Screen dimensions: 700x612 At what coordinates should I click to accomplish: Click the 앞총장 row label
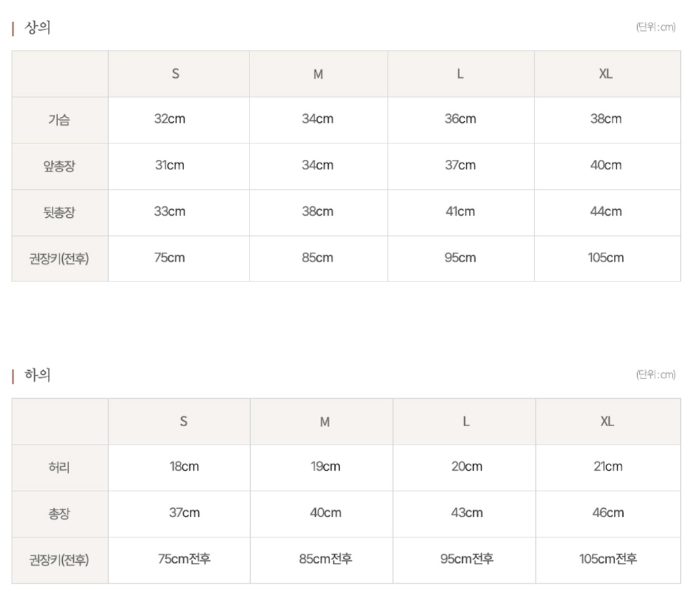[59, 166]
